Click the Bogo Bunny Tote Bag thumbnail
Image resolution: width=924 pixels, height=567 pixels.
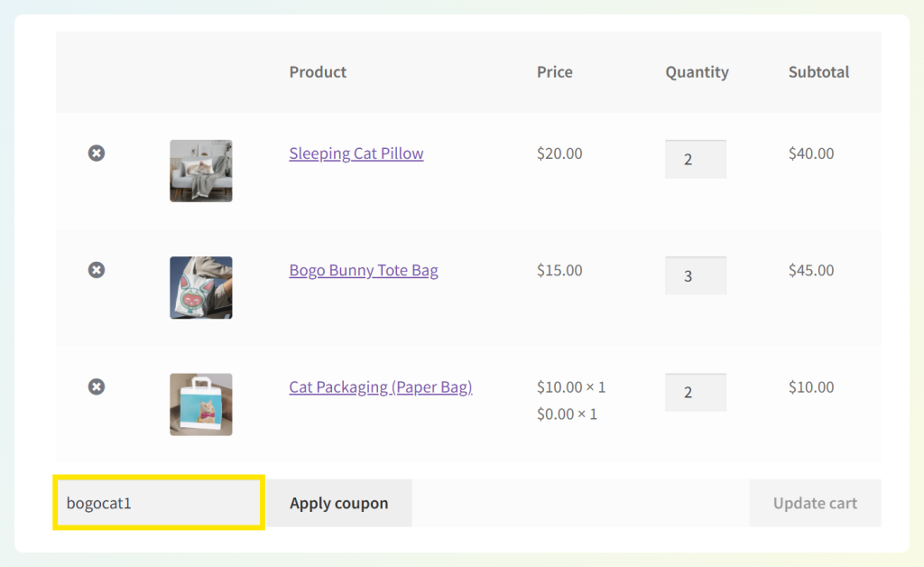200,288
